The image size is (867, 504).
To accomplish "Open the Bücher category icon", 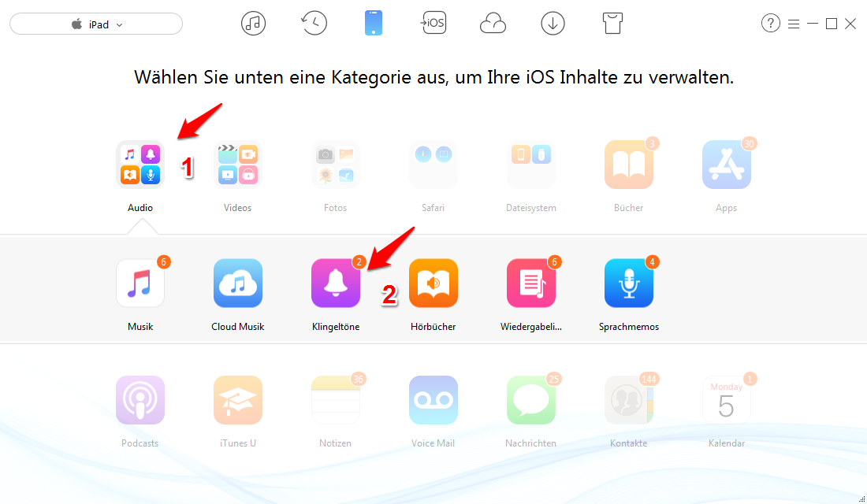I will [x=629, y=165].
